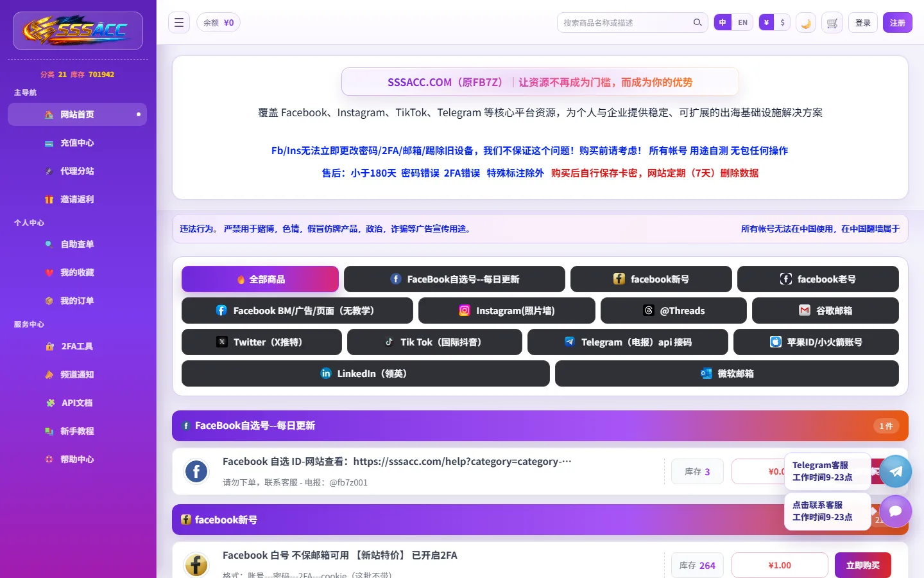Screen dimensions: 924x578
Task: Open Facebook 白号 不保邮箱可用 product title
Action: [340, 555]
